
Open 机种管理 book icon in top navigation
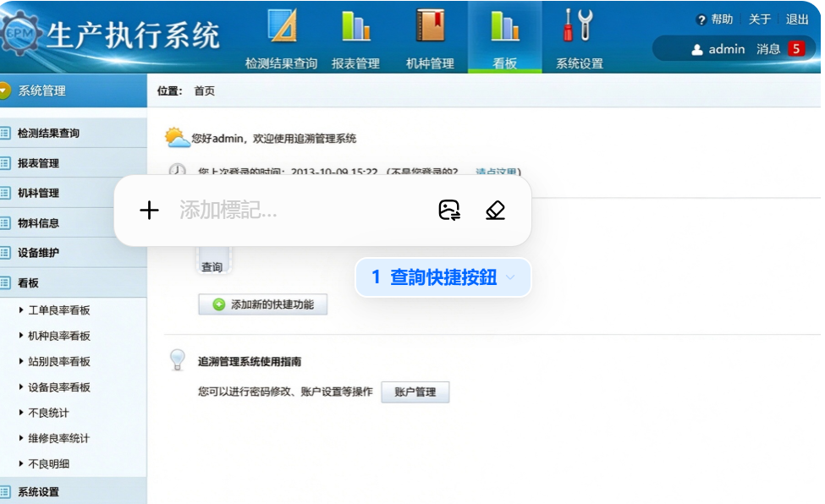[x=431, y=25]
